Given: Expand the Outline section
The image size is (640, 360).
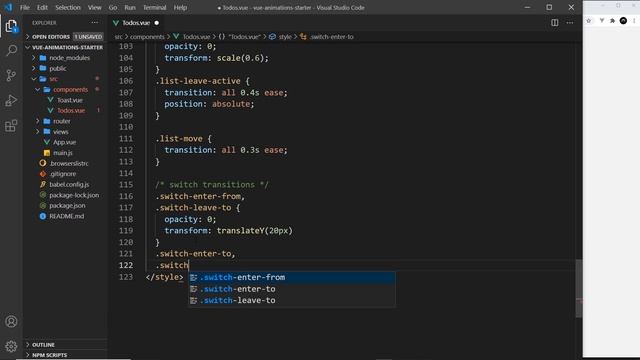Looking at the screenshot, I should tap(65, 345).
